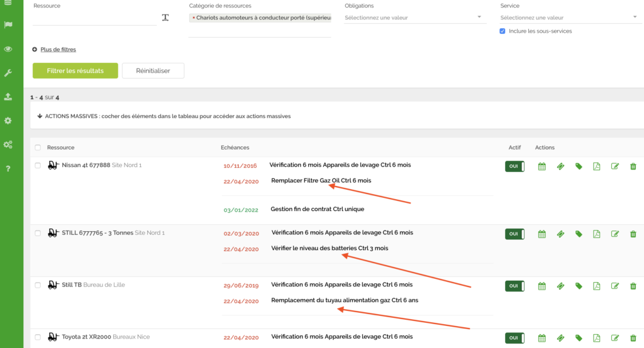Click the Filtrer les résultats button
The width and height of the screenshot is (644, 348).
[x=75, y=71]
